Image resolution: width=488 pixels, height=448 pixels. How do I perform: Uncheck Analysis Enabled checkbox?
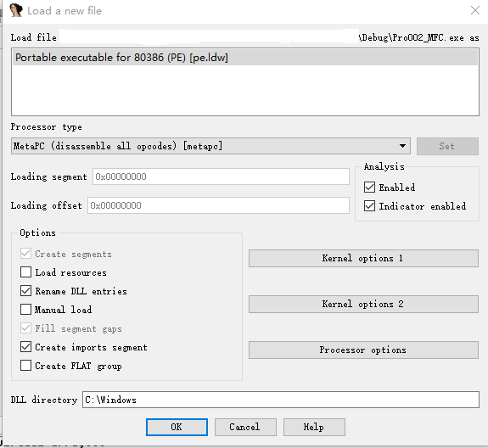tap(369, 188)
